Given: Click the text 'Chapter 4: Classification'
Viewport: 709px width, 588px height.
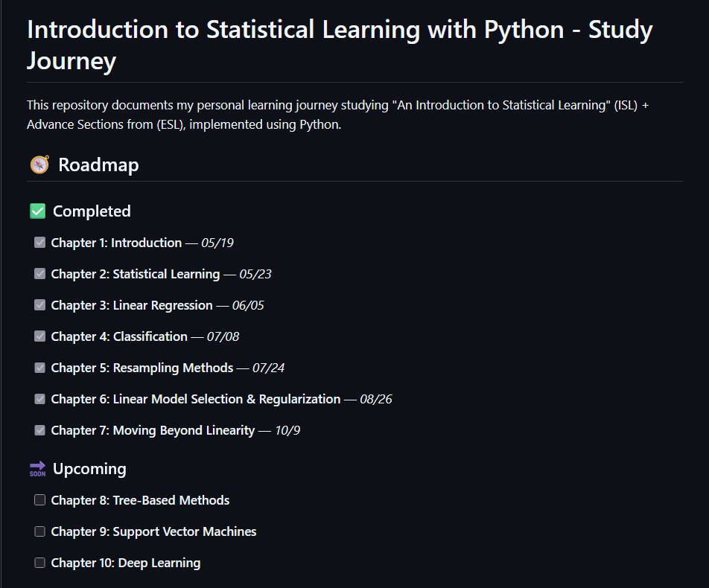Looking at the screenshot, I should (119, 336).
